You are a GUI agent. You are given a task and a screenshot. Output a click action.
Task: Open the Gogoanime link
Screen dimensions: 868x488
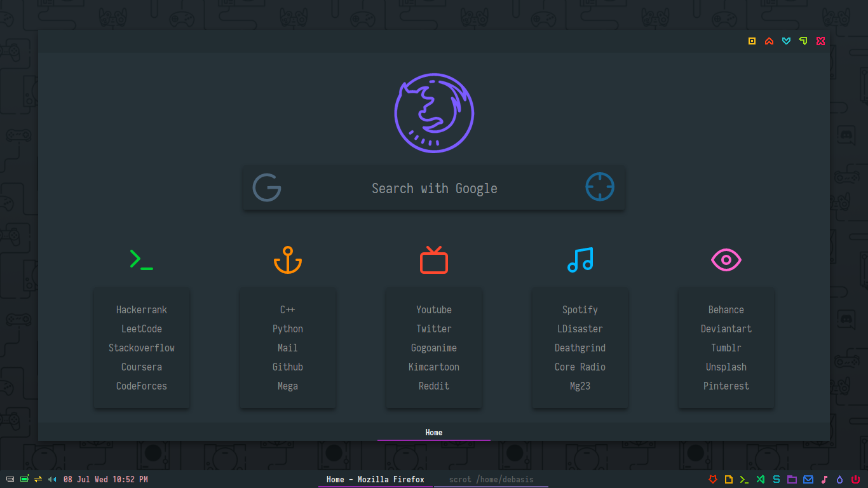[x=434, y=348]
